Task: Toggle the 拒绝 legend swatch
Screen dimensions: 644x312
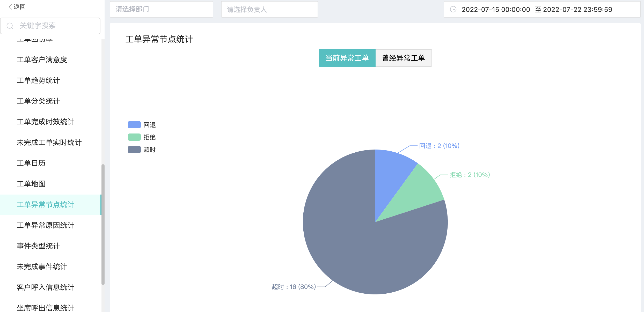Action: [x=134, y=137]
